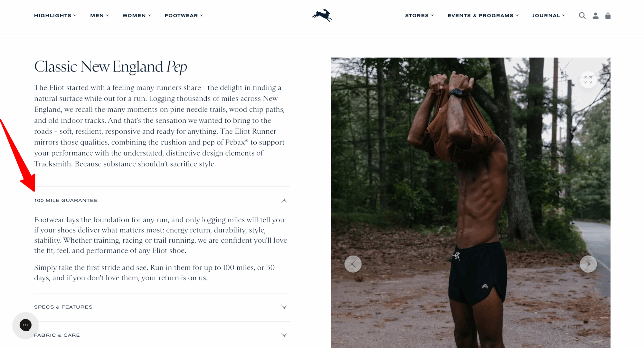The height and width of the screenshot is (348, 644).
Task: Expand the Fabric & Care section
Action: [162, 335]
